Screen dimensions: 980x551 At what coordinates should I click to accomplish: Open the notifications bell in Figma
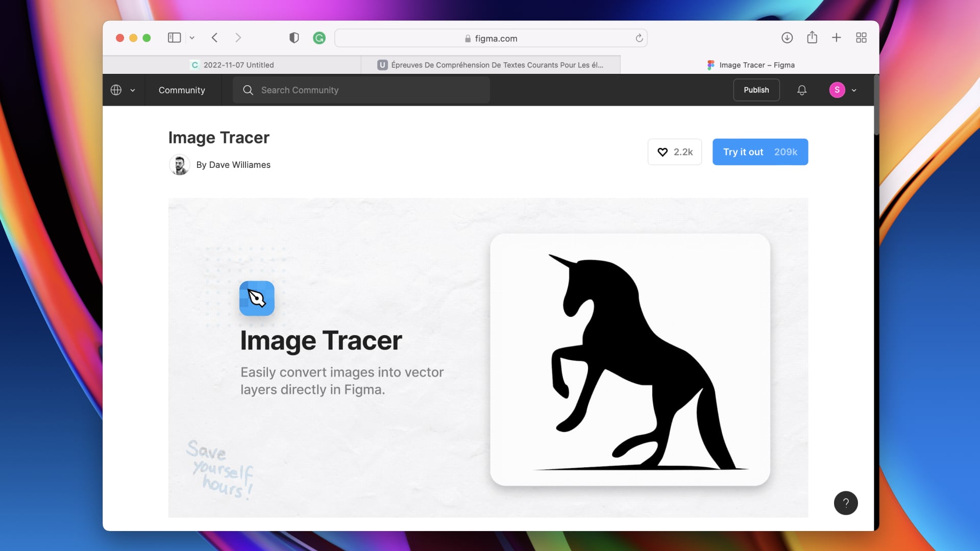801,90
